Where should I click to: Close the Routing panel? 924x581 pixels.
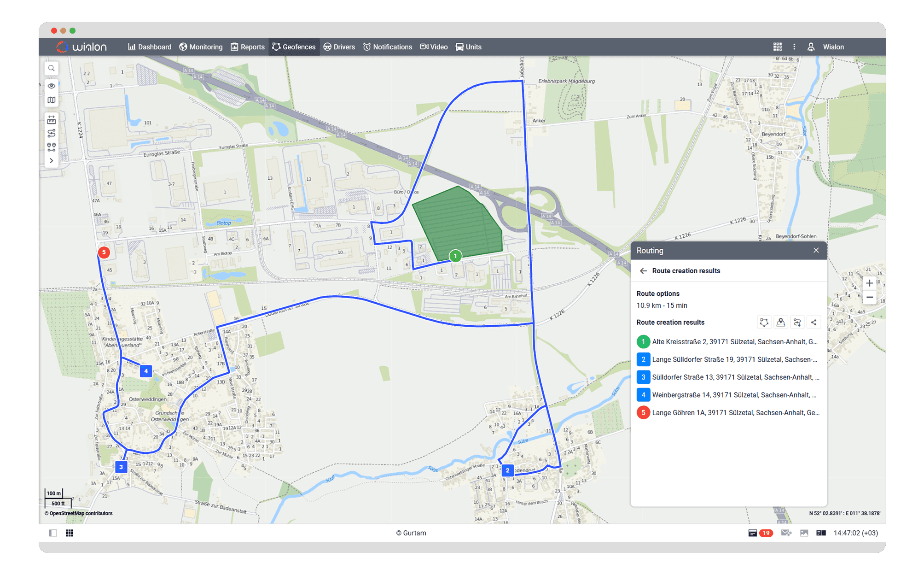[x=816, y=250]
